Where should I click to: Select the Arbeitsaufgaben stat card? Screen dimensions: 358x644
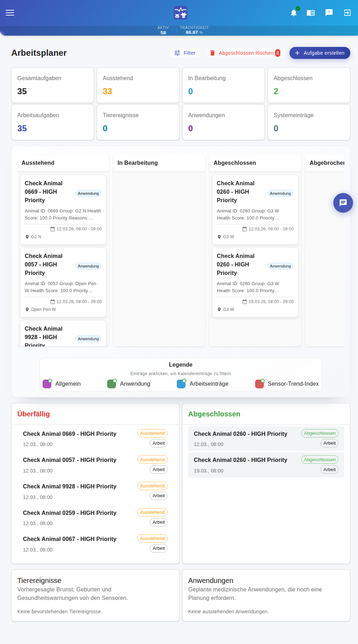[x=53, y=122]
